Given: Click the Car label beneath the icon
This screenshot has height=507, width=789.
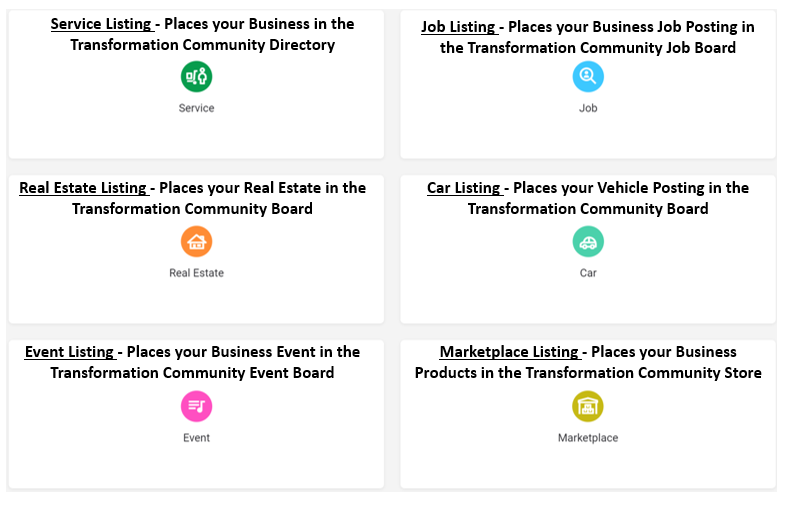Looking at the screenshot, I should click(588, 273).
